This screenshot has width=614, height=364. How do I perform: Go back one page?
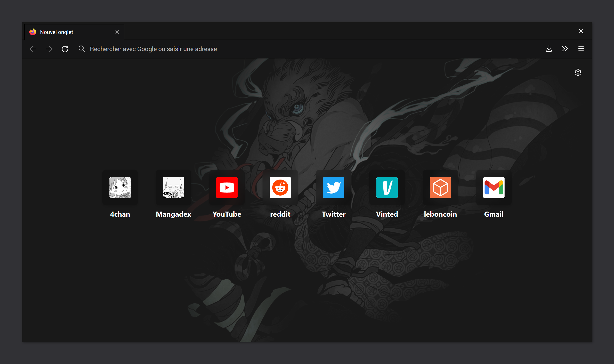tap(33, 49)
